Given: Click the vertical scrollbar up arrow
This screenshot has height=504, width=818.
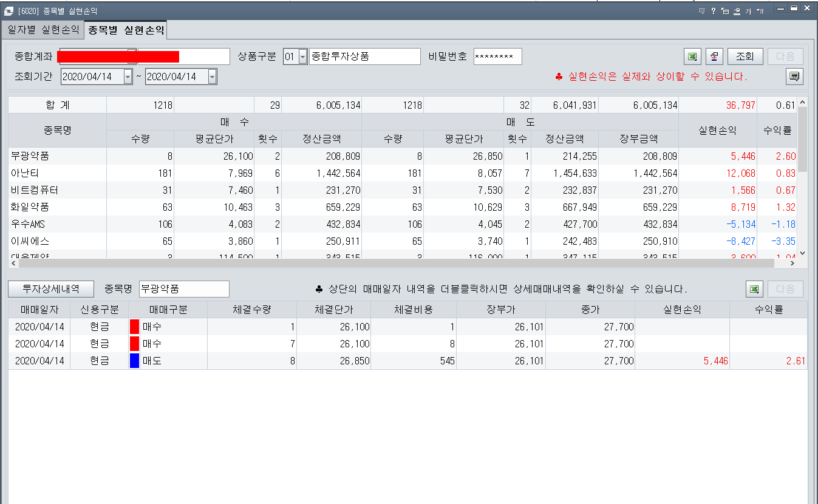Looking at the screenshot, I should (x=802, y=103).
